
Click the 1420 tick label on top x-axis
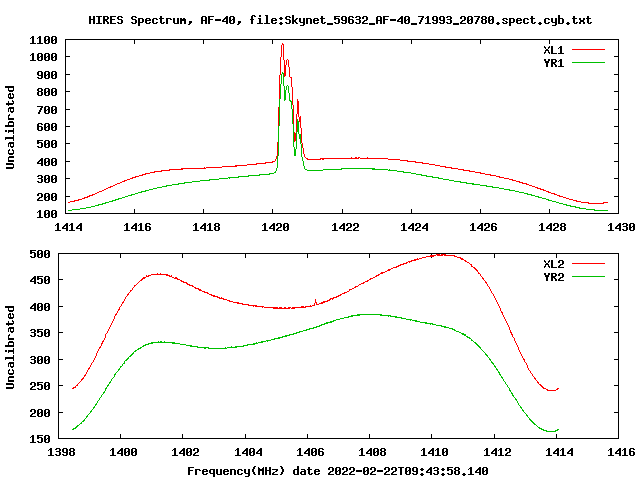[x=275, y=227]
